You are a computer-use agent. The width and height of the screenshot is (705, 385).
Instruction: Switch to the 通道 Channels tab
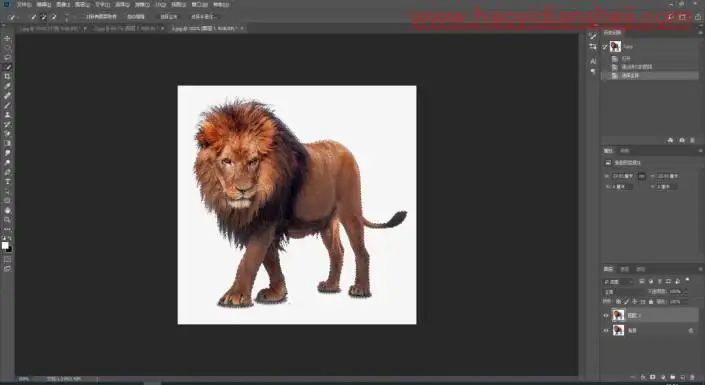625,269
